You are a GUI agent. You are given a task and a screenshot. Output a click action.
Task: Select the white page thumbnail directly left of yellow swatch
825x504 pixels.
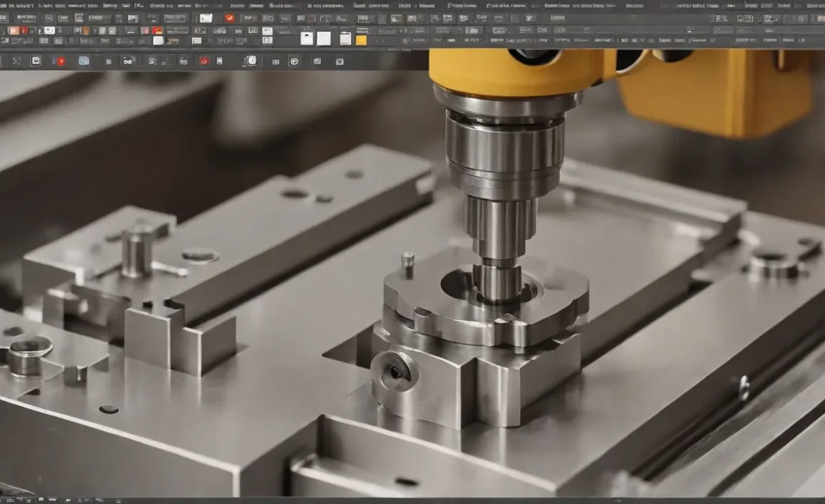345,39
